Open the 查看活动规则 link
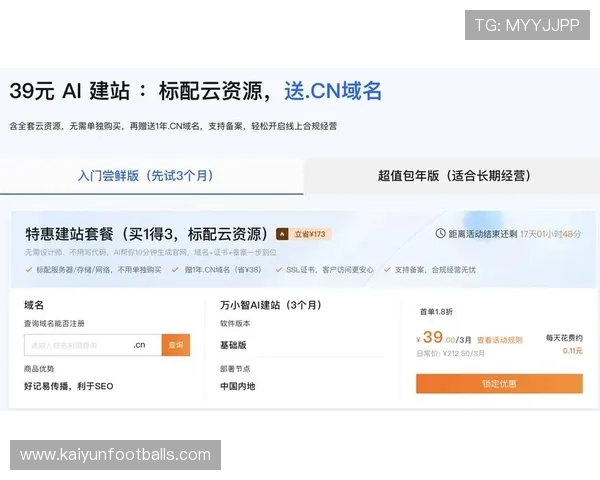Image resolution: width=600 pixels, height=480 pixels. pos(499,340)
